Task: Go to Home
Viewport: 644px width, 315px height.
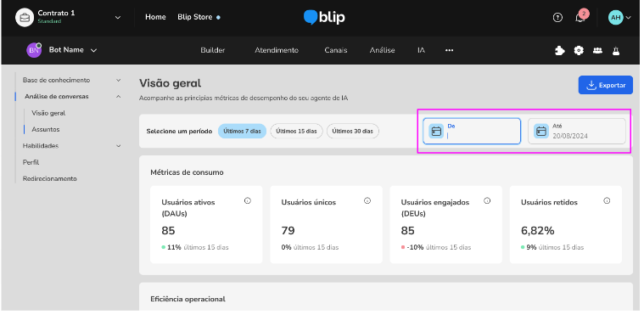Action: [x=155, y=17]
